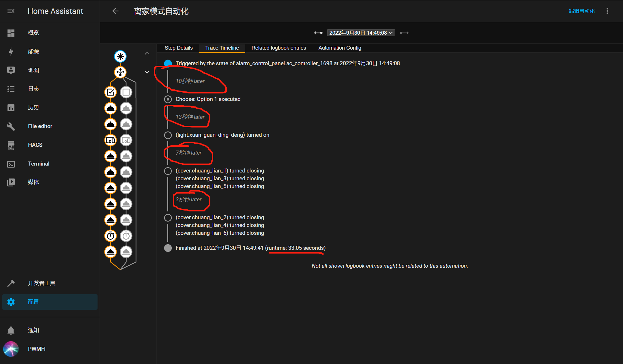Click the down chevron beside the choose node
Image resolution: width=623 pixels, height=364 pixels.
tap(147, 72)
